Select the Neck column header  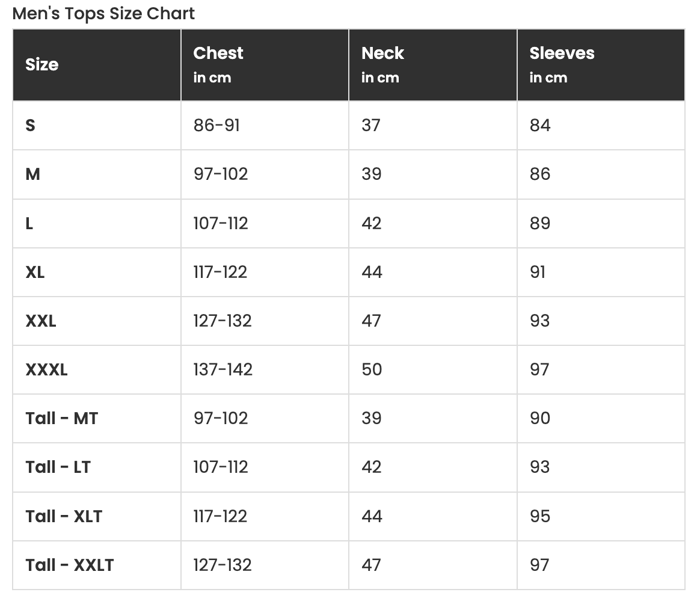(382, 54)
